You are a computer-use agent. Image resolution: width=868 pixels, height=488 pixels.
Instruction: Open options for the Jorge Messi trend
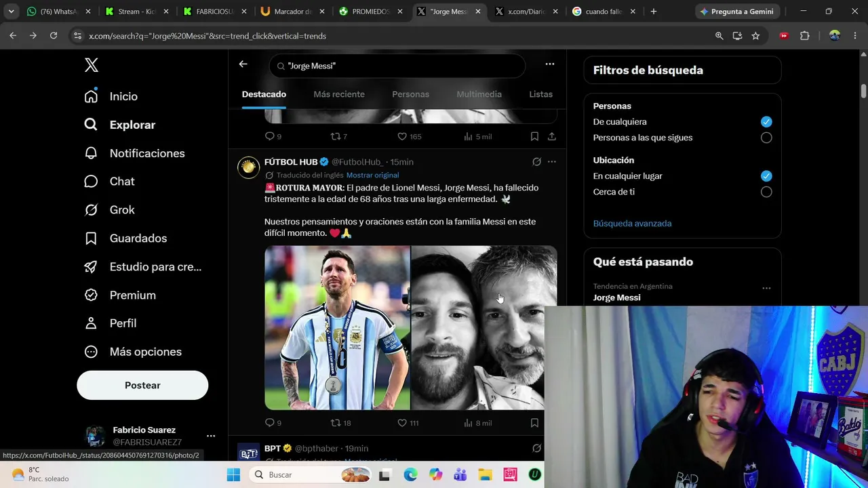tap(766, 289)
